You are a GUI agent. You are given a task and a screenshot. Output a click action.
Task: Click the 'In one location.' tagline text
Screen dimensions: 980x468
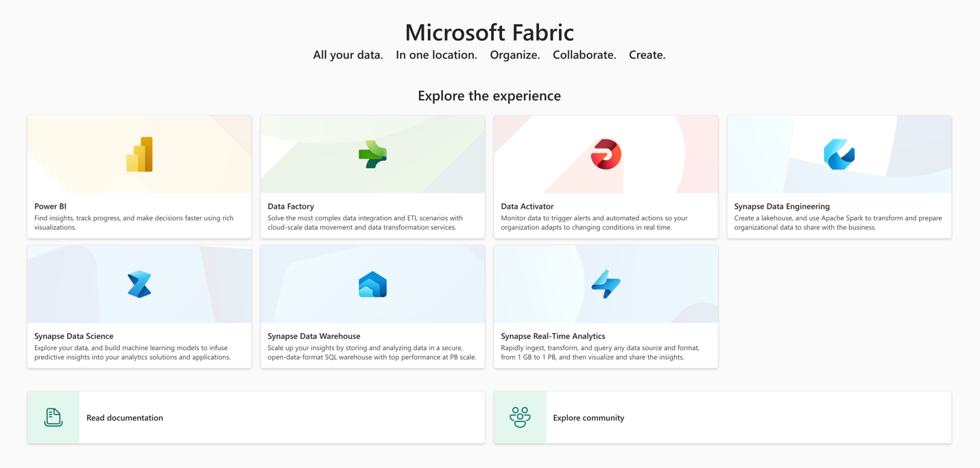[x=436, y=55]
